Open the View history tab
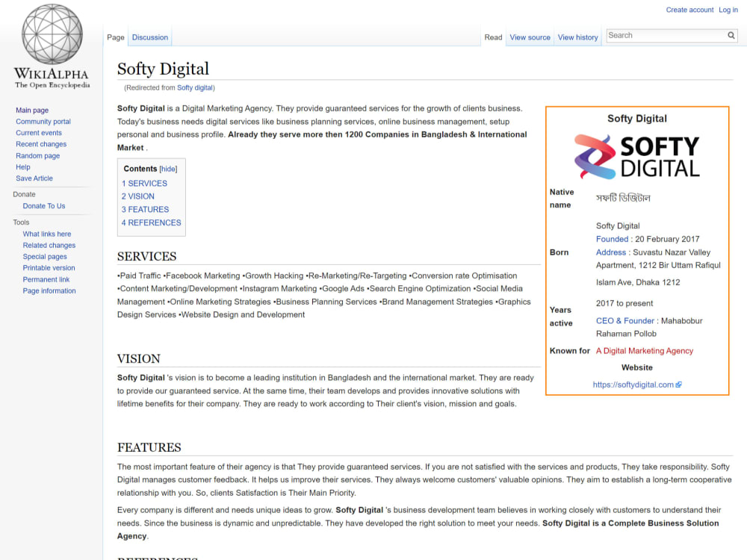The image size is (747, 560). pyautogui.click(x=577, y=37)
